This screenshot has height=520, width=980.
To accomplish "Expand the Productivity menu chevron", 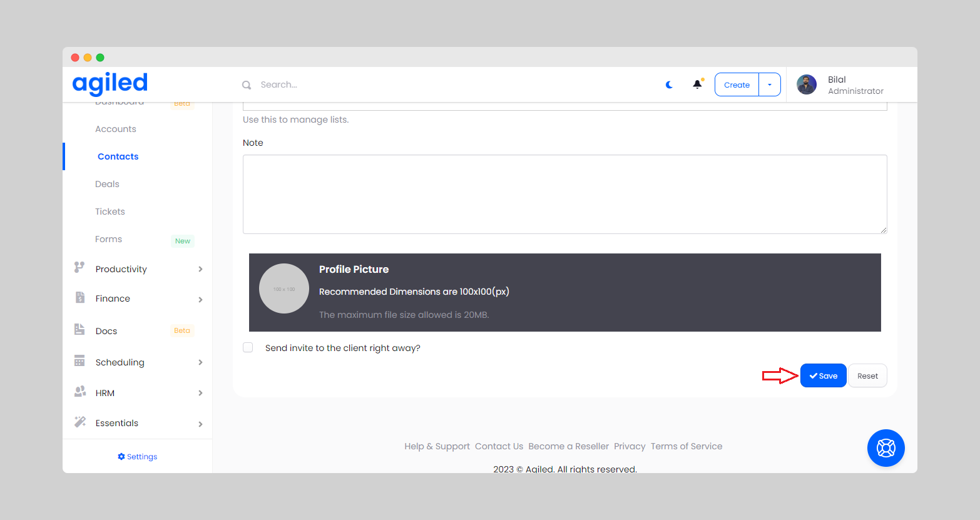I will point(200,269).
